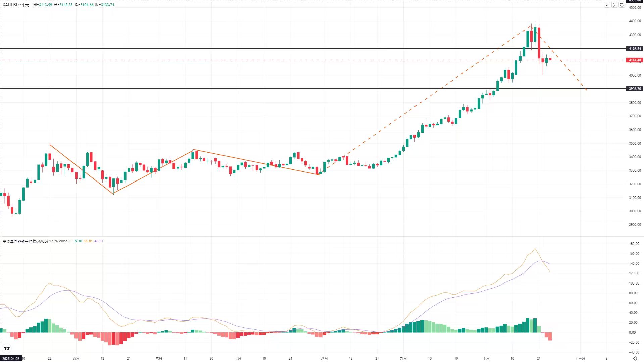Click the 4000.00 level on price scale
This screenshot has height=362, width=644.
click(x=635, y=75)
